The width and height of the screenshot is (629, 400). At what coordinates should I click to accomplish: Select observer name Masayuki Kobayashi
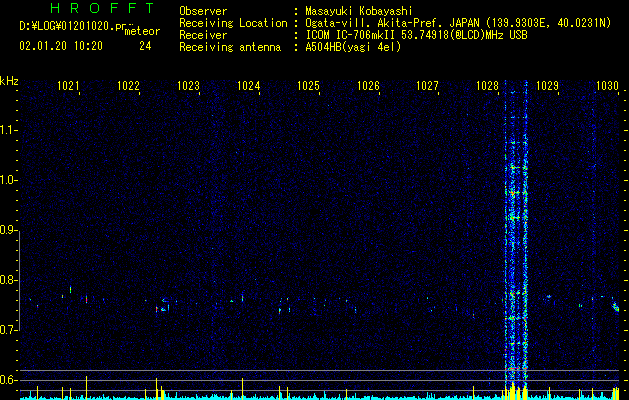pos(359,11)
